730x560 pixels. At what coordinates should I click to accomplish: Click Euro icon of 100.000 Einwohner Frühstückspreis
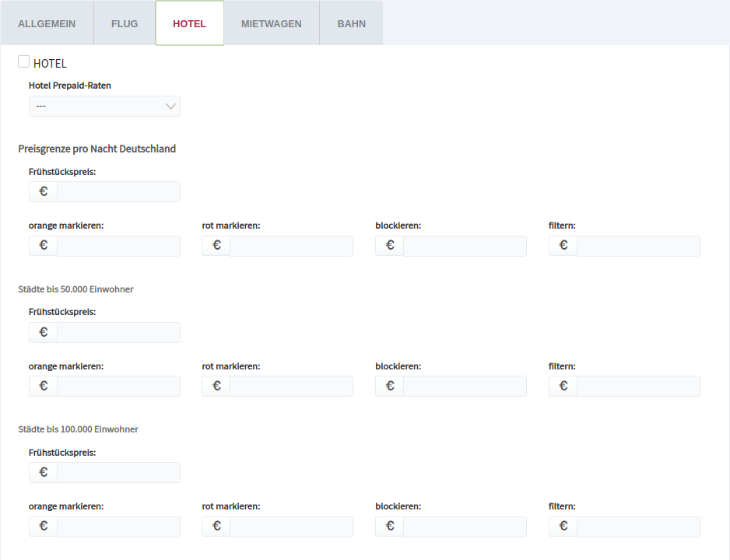coord(44,472)
